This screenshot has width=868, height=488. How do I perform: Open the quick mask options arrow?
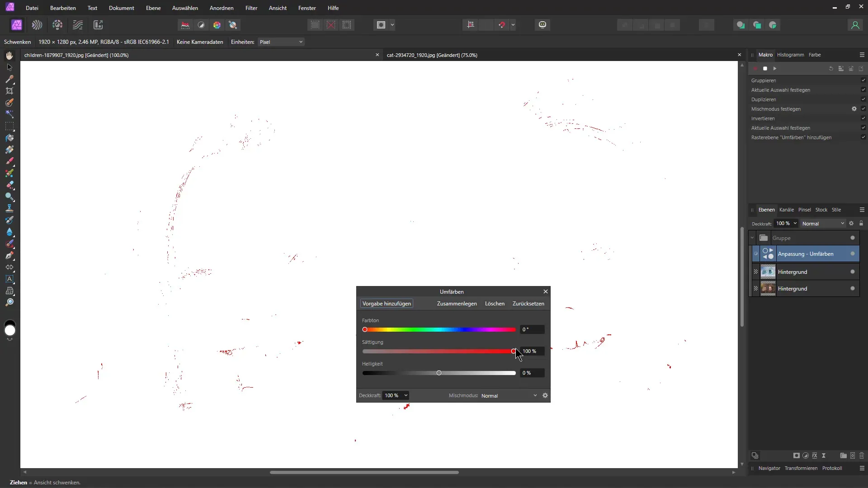coord(392,25)
